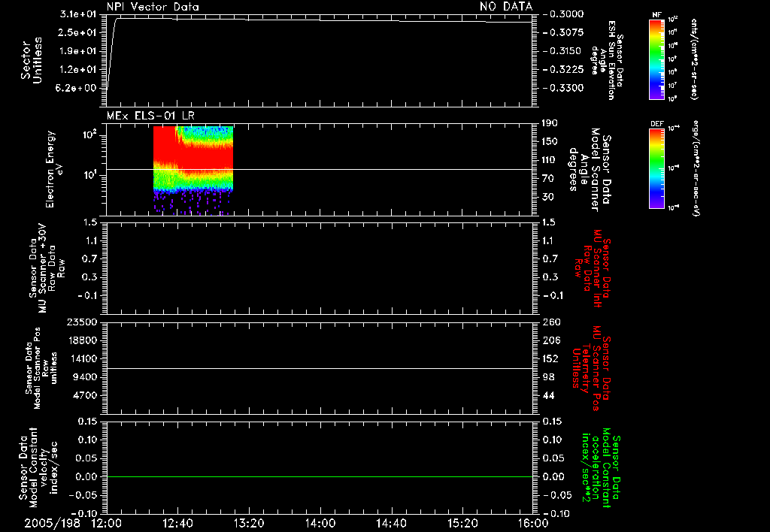Click the "206" telemetry position value
770x532 pixels.
pyautogui.click(x=550, y=340)
